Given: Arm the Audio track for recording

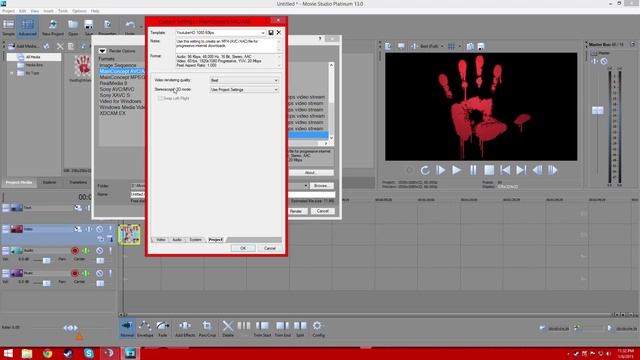Looking at the screenshot, I should tap(75, 251).
